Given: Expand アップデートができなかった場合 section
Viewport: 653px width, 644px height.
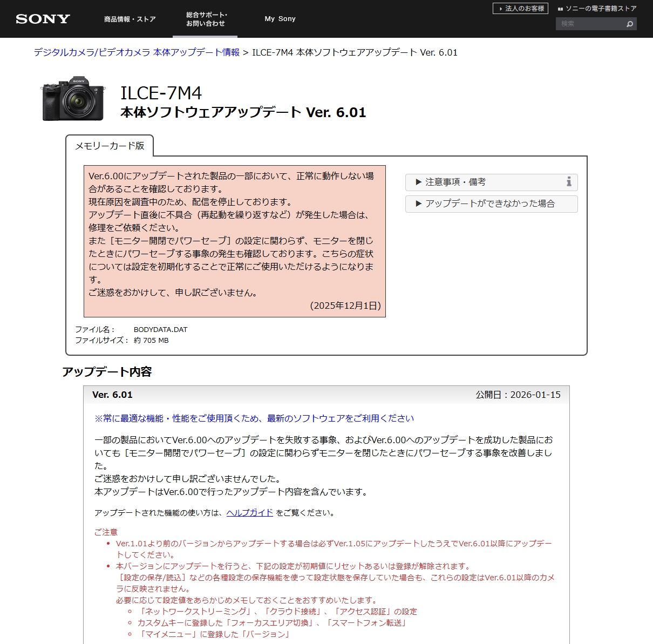Looking at the screenshot, I should coord(491,204).
